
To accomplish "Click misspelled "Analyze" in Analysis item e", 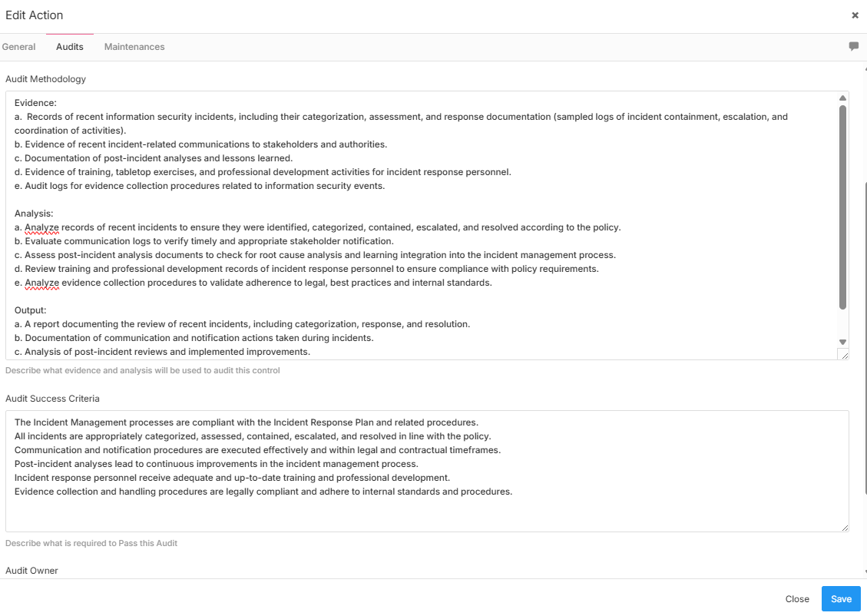I will click(41, 283).
